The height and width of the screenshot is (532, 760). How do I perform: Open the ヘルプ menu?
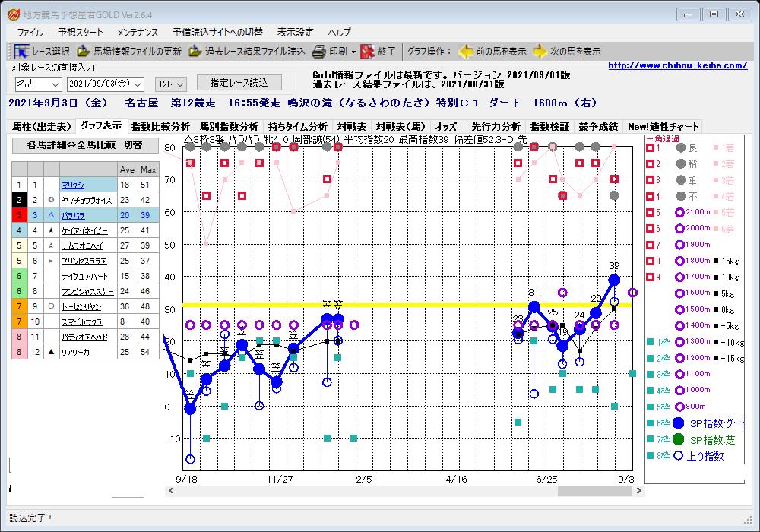tap(339, 33)
